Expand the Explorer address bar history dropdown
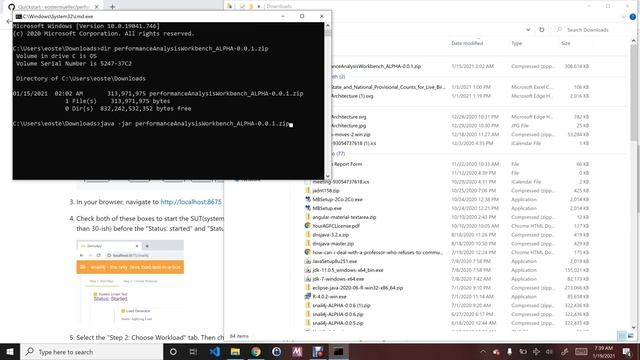 [x=528, y=30]
